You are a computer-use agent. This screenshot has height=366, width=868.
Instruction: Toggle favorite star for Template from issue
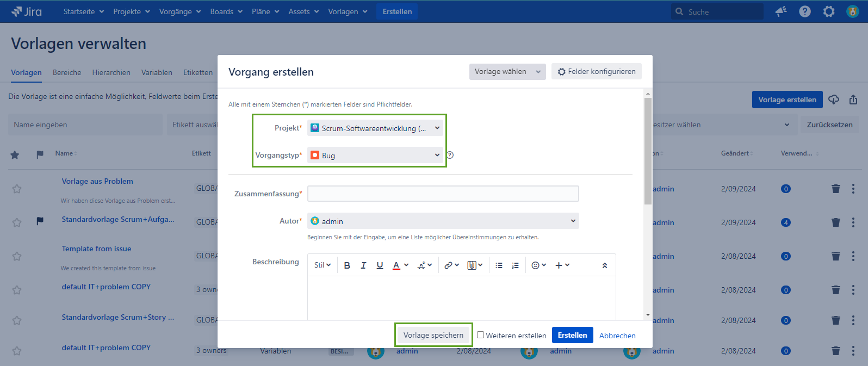tap(17, 256)
